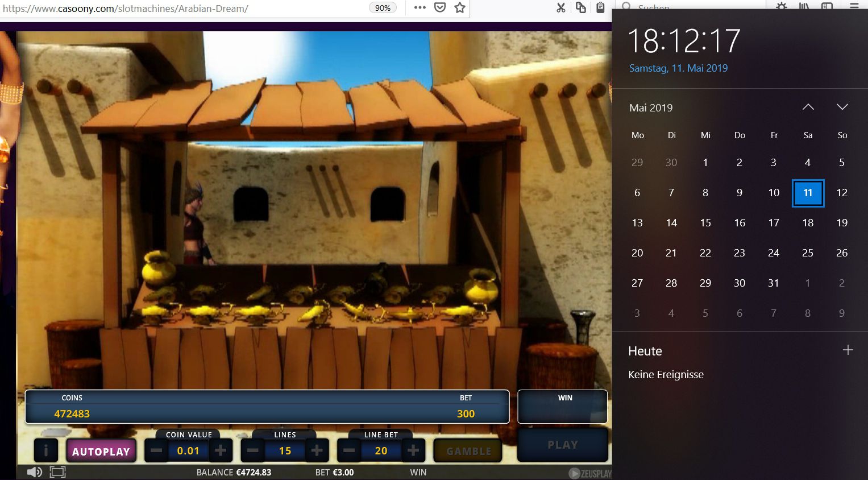Click the 'BET €3.00' footer text

click(334, 473)
